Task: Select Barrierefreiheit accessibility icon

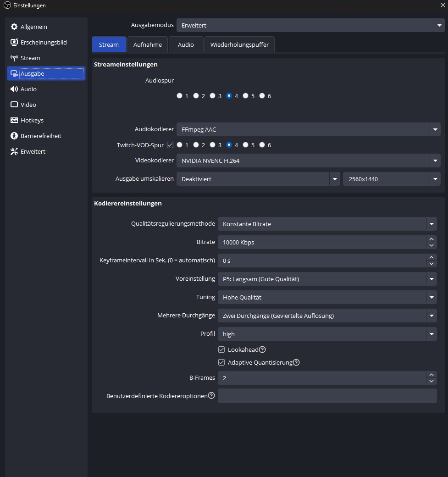Action: pyautogui.click(x=14, y=136)
